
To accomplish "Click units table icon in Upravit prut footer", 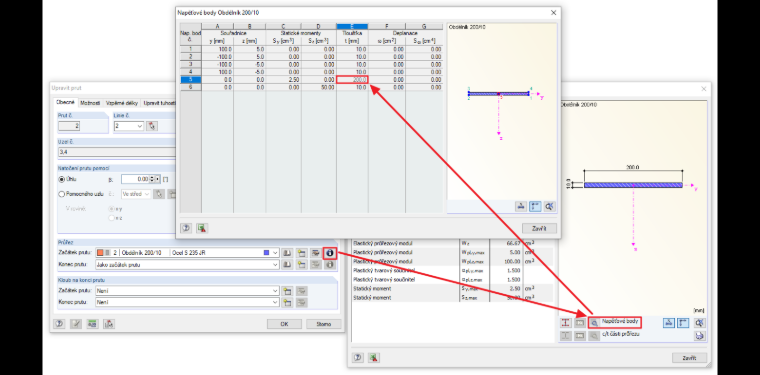I will [x=92, y=324].
